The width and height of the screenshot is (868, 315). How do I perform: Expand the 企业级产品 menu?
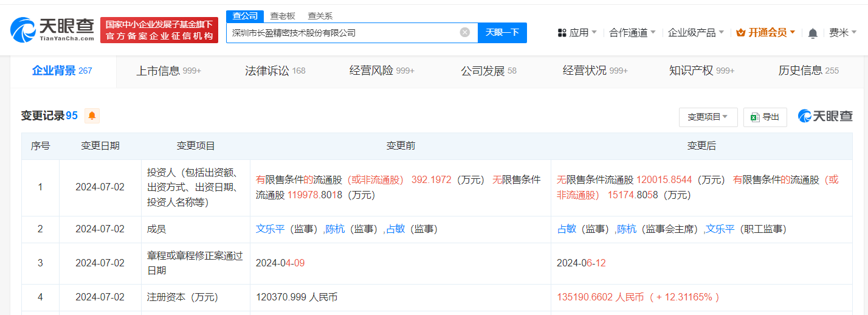coord(695,33)
